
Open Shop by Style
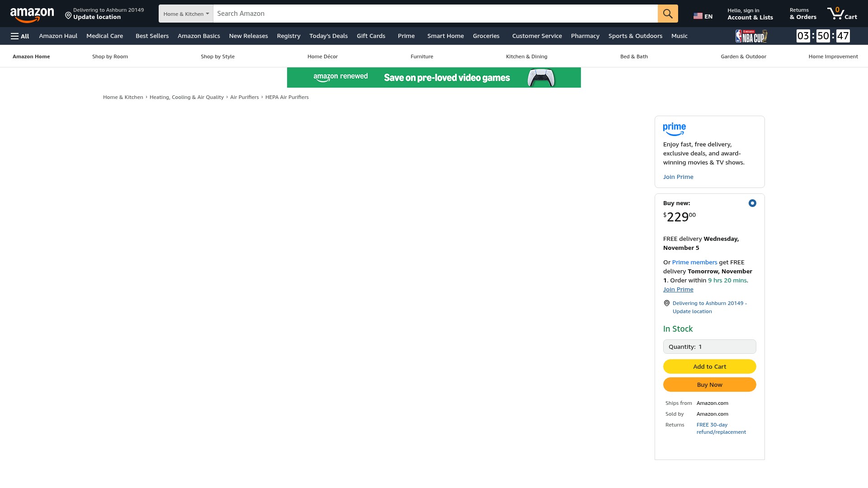[217, 56]
